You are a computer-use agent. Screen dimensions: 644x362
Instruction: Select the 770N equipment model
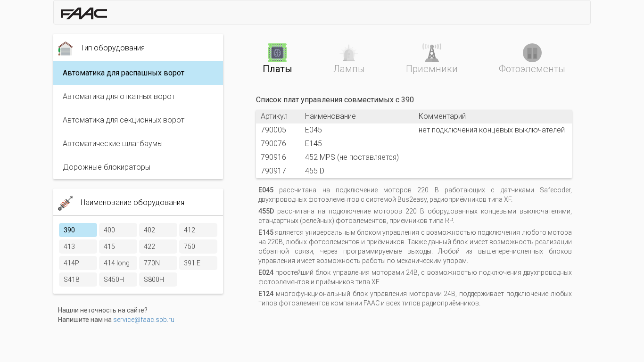158,263
